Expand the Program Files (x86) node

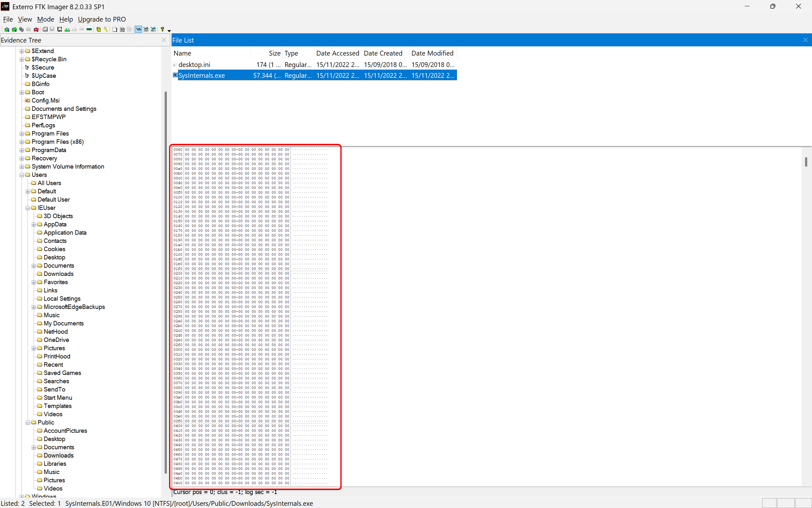point(22,142)
